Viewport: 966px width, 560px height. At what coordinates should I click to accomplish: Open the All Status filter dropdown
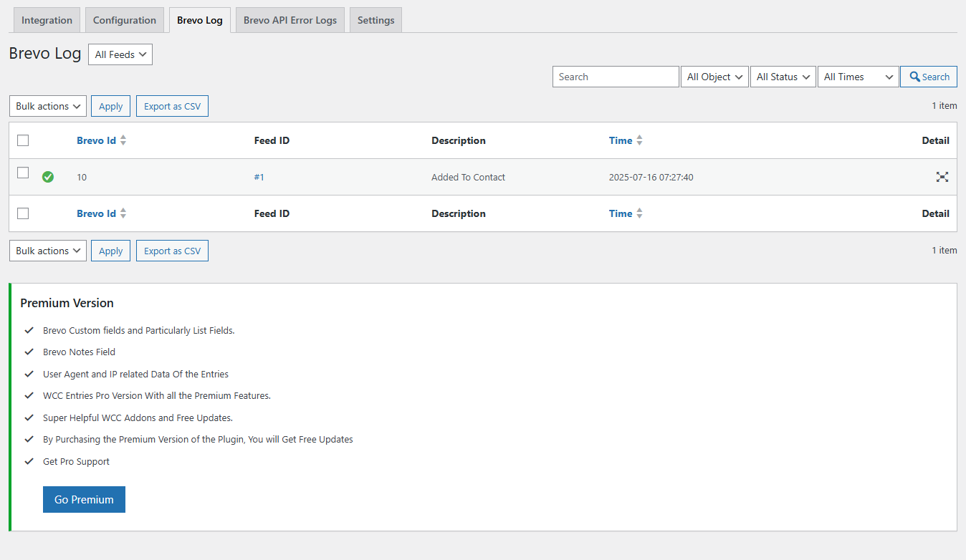point(784,77)
